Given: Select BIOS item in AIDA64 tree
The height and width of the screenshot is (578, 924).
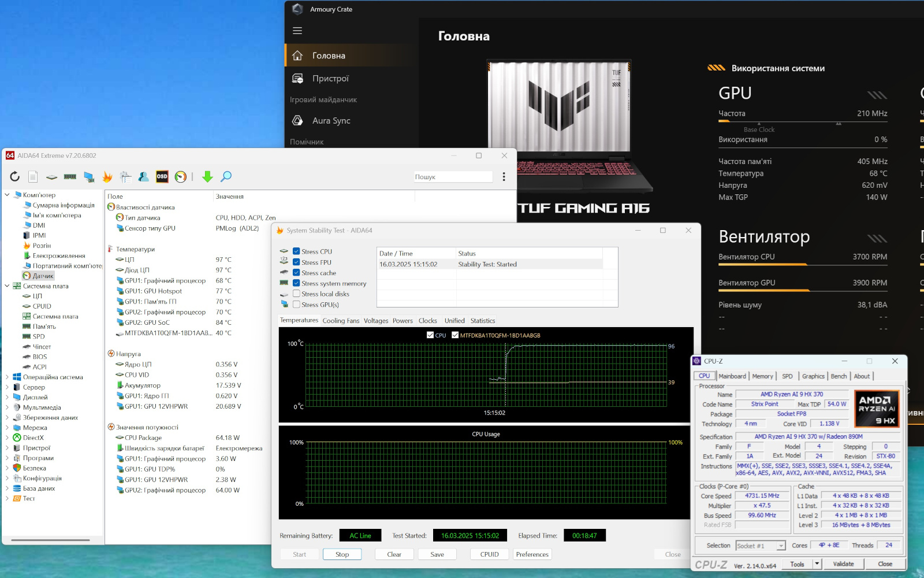Looking at the screenshot, I should point(35,357).
